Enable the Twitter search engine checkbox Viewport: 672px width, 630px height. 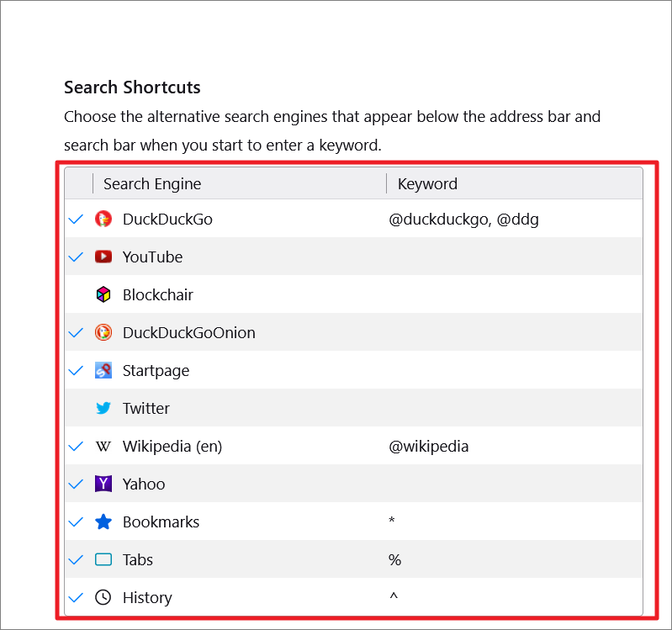click(76, 408)
